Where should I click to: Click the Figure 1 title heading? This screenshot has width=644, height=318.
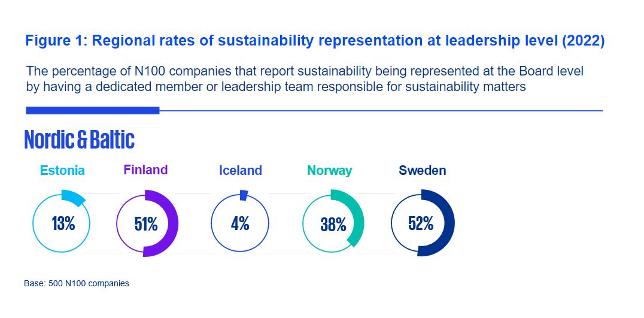[315, 41]
